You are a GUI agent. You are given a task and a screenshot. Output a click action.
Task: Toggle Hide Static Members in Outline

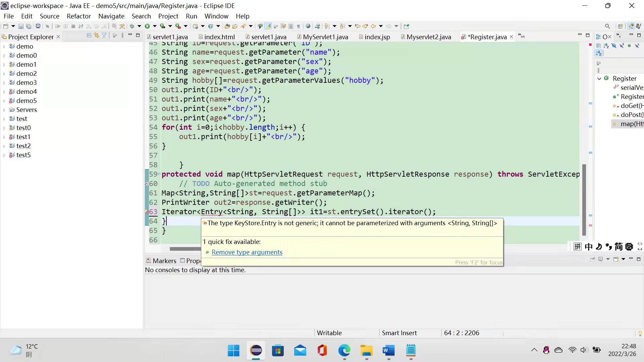(622, 46)
